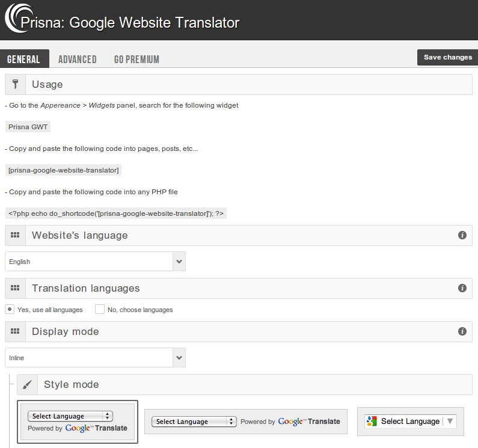Open the horizontal style Select Language dropdown

point(194,422)
